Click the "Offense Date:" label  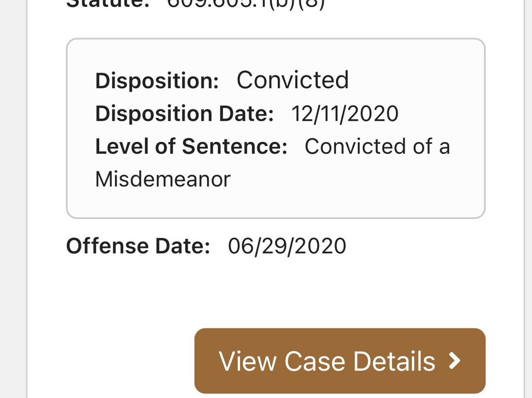point(138,246)
